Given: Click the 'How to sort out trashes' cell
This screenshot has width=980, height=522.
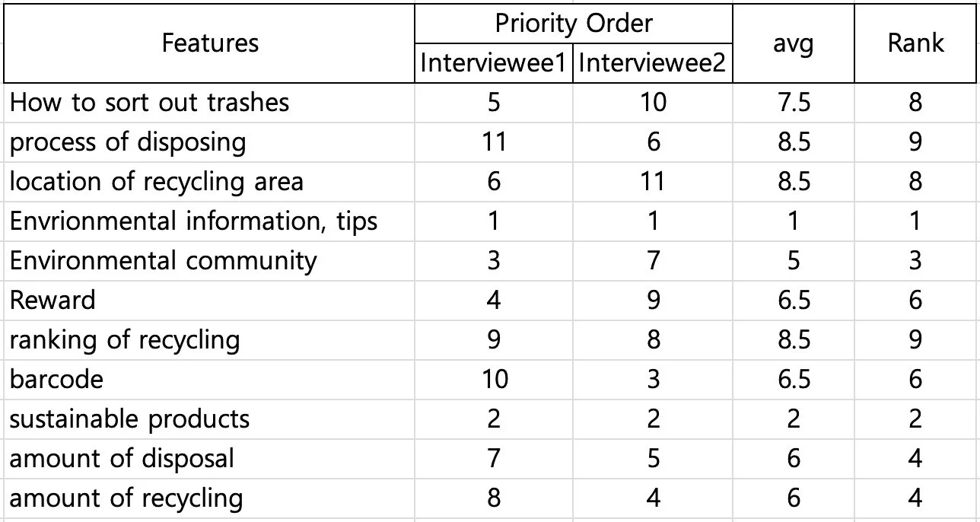Looking at the screenshot, I should [209, 103].
